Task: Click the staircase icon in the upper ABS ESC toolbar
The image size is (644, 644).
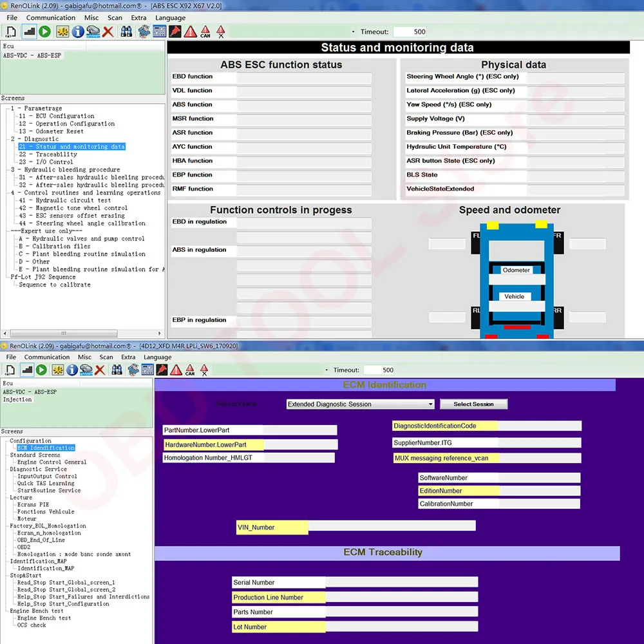Action: coord(29,32)
